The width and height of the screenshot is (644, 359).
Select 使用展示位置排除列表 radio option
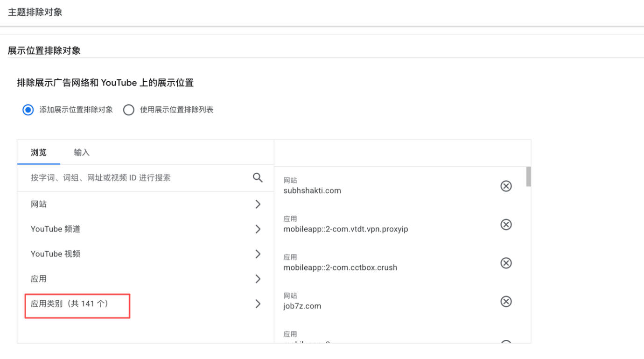pyautogui.click(x=129, y=110)
